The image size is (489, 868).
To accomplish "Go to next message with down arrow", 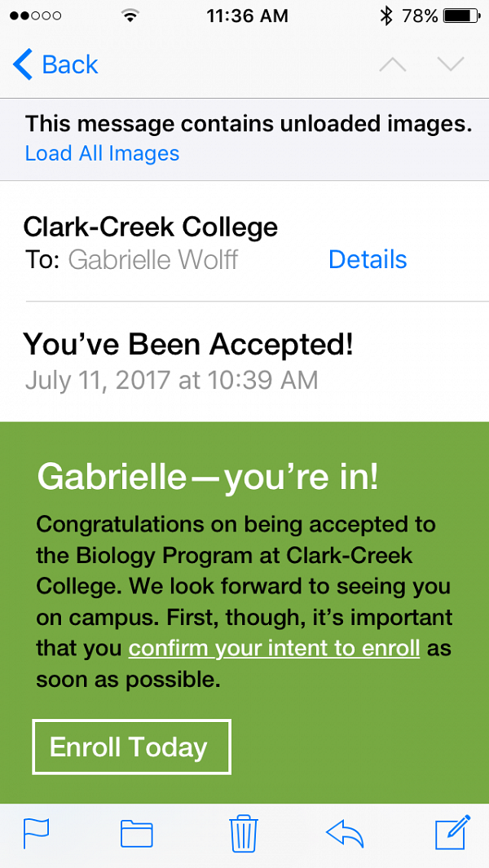I will coord(451,65).
